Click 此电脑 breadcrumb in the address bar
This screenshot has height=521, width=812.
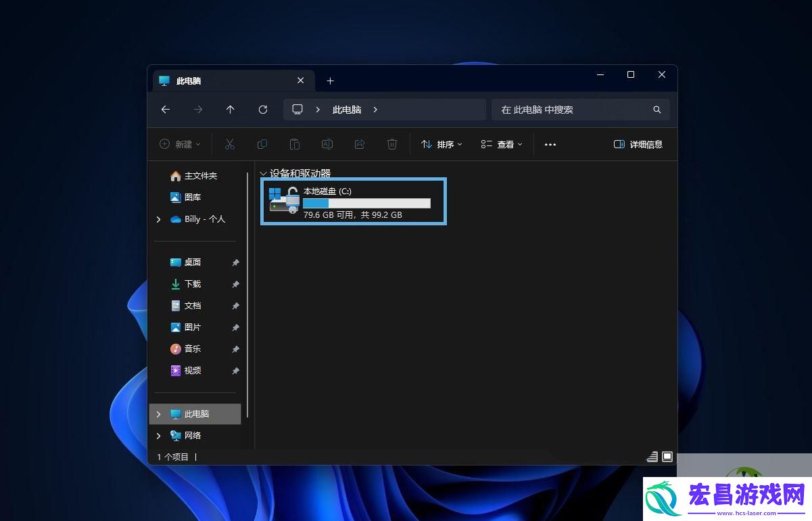[347, 110]
